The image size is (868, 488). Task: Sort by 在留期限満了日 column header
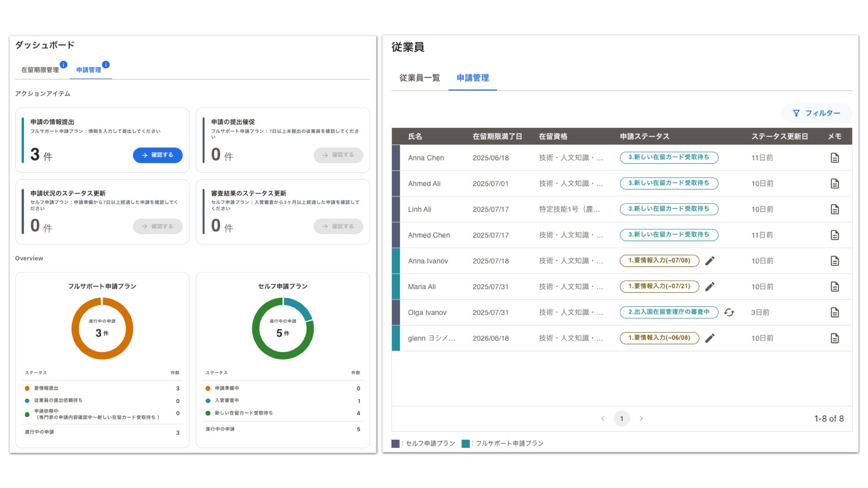pos(497,136)
